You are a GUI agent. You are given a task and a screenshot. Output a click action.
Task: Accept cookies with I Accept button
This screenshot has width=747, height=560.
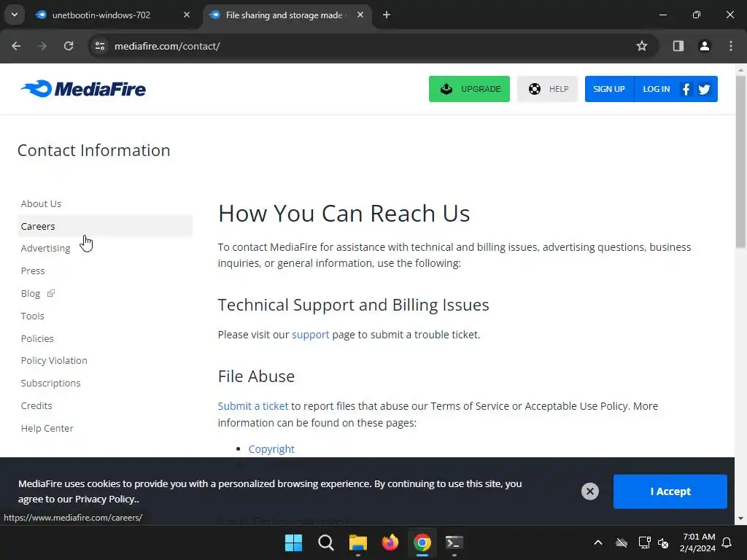click(670, 491)
